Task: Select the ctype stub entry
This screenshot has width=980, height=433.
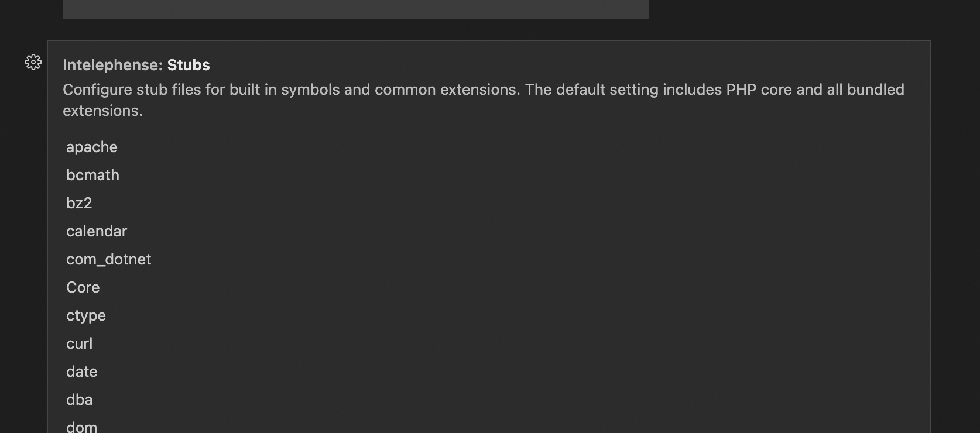Action: click(85, 315)
